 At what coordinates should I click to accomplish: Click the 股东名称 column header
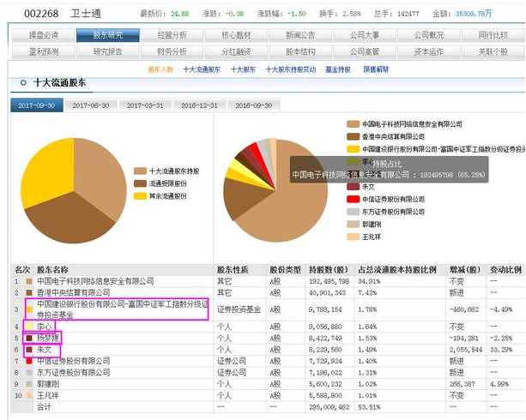[52, 269]
